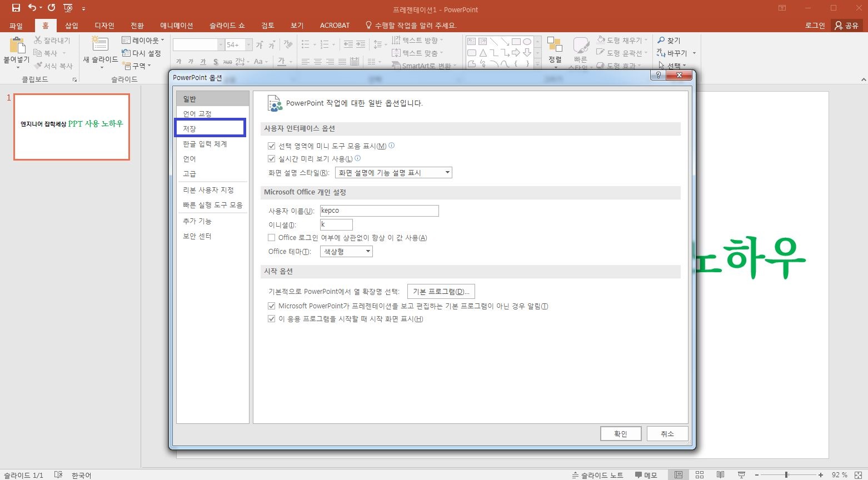Expand the Replace (바꾸기) dropdown arrow
This screenshot has width=868, height=480.
694,53
